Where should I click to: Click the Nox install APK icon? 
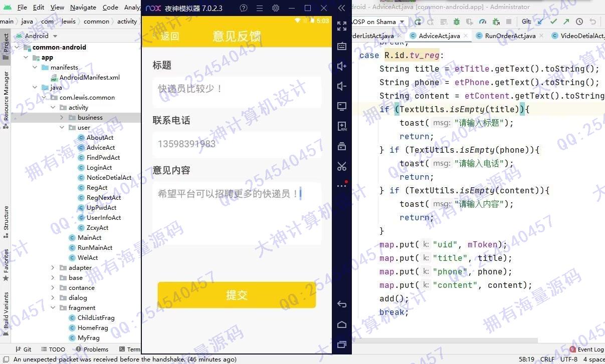342,126
